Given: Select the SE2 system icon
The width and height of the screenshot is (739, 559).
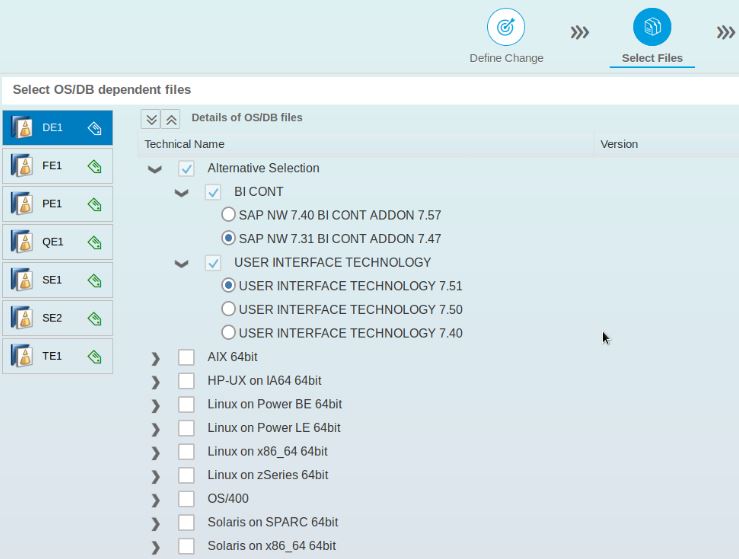Looking at the screenshot, I should click(22, 318).
